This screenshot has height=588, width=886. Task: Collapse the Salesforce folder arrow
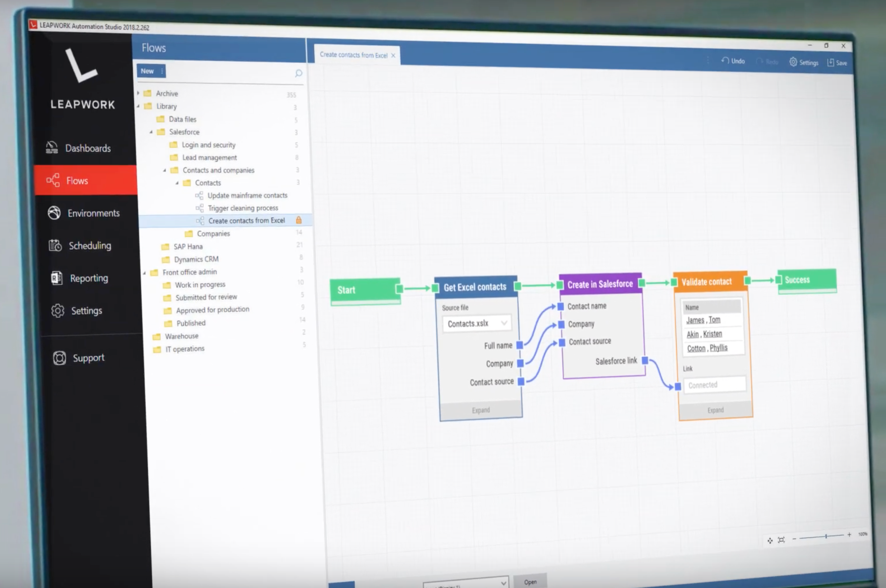pos(151,132)
